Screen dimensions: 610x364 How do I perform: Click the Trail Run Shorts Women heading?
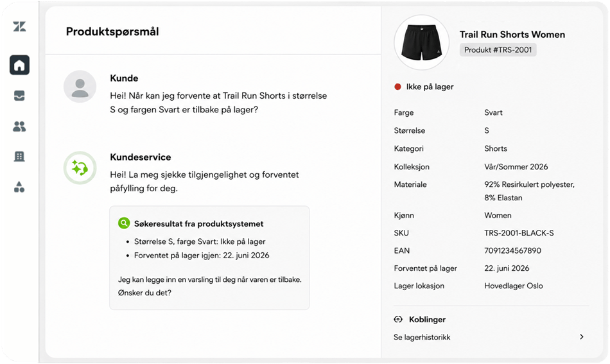pos(512,34)
